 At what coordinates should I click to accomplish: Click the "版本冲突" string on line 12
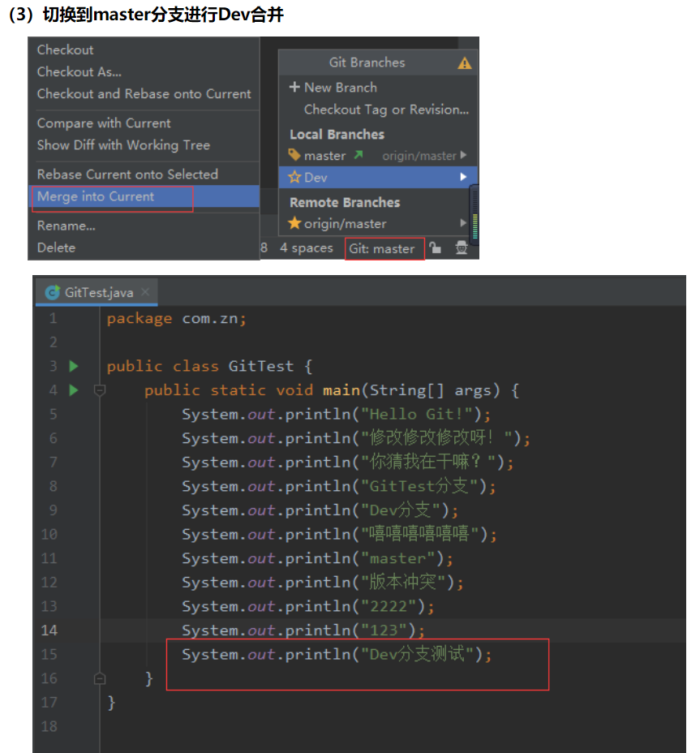tap(403, 582)
